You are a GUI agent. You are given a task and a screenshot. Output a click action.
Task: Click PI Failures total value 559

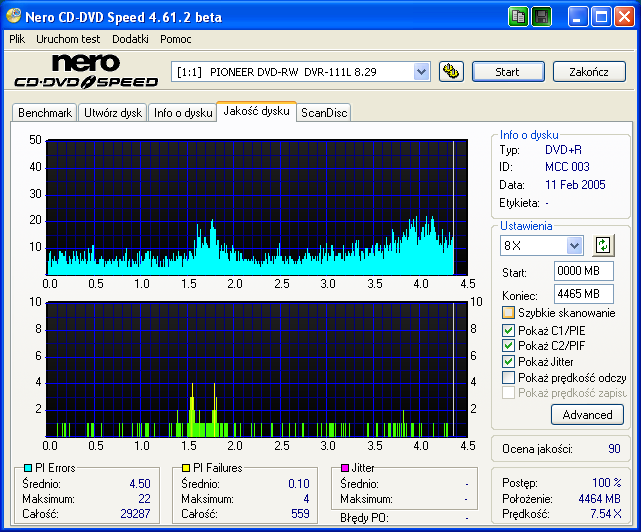(300, 514)
